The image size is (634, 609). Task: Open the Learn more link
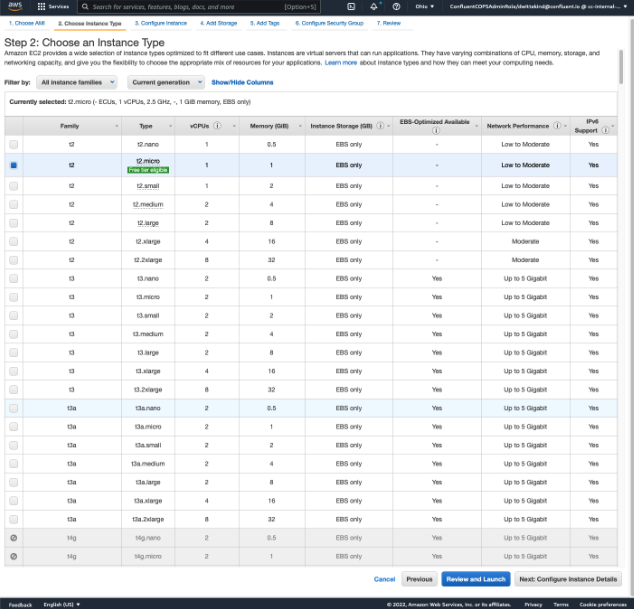341,63
